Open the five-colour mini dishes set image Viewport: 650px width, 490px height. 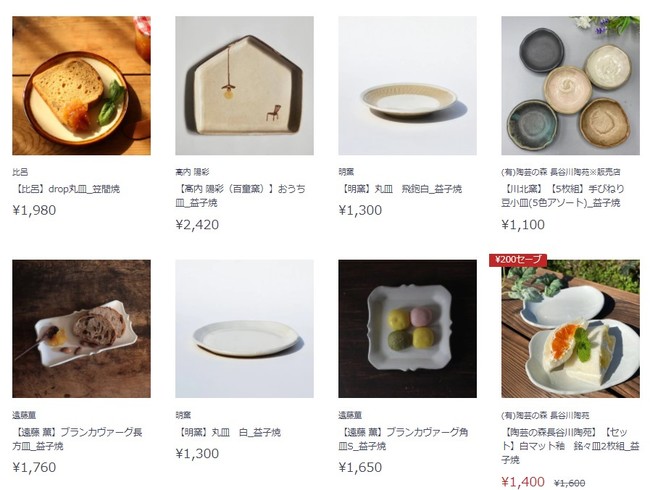[x=570, y=85]
